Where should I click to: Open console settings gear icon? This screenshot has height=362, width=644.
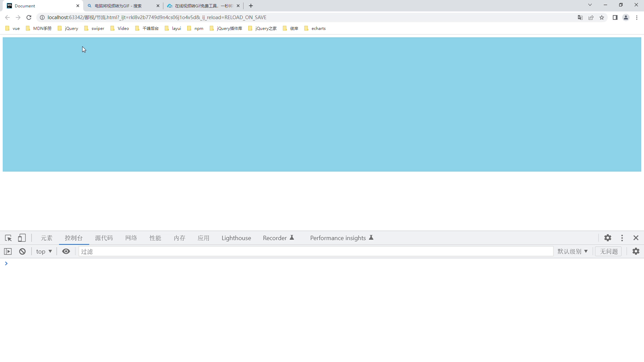click(x=636, y=251)
